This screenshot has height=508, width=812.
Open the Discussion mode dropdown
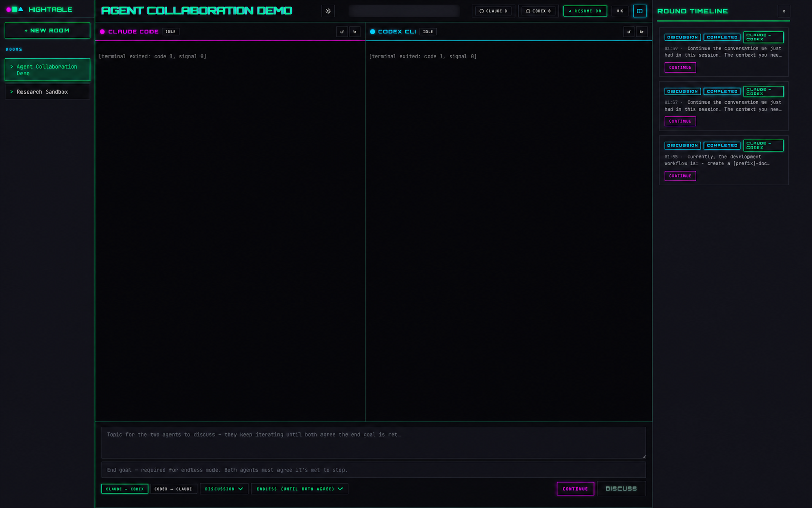click(x=224, y=489)
